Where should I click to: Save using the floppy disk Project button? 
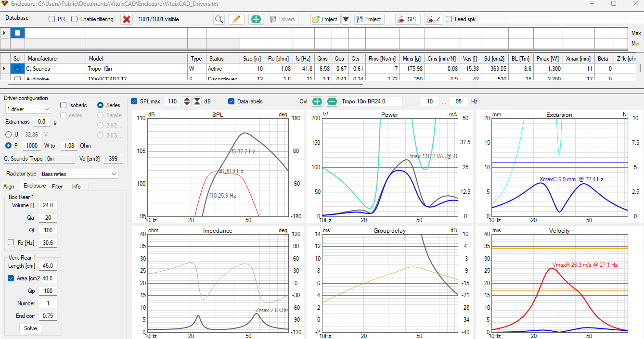point(369,19)
